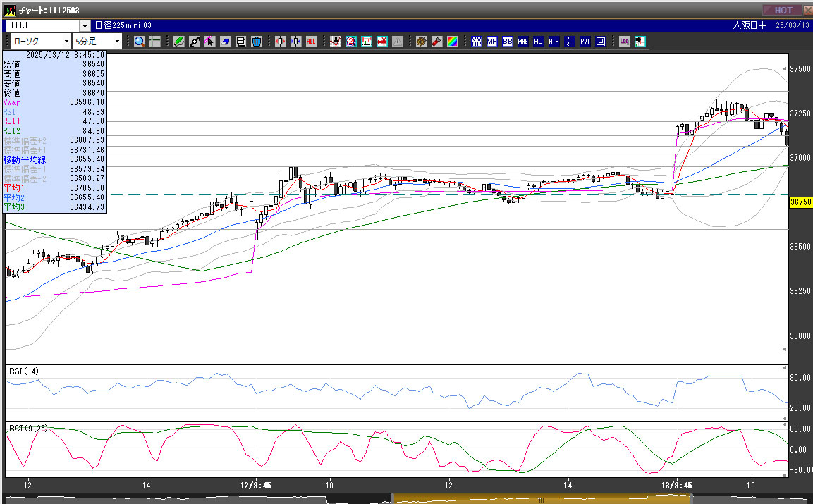Click the chart app icon in title bar

[10, 11]
